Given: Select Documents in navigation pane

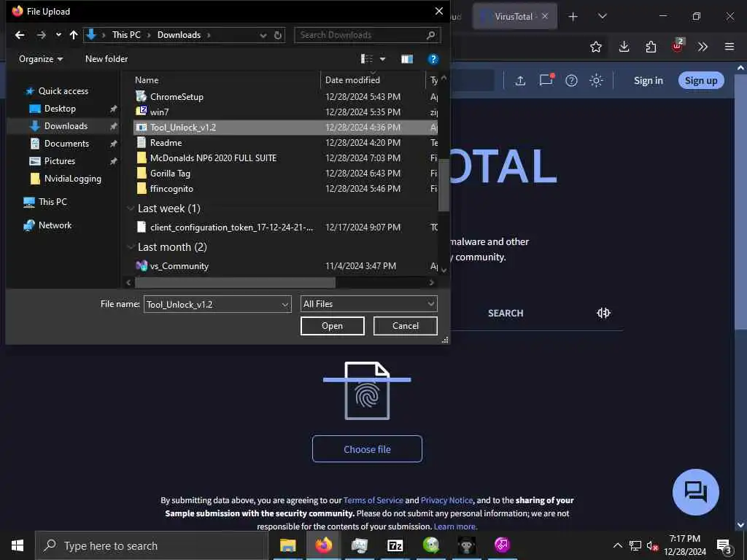Looking at the screenshot, I should (66, 144).
